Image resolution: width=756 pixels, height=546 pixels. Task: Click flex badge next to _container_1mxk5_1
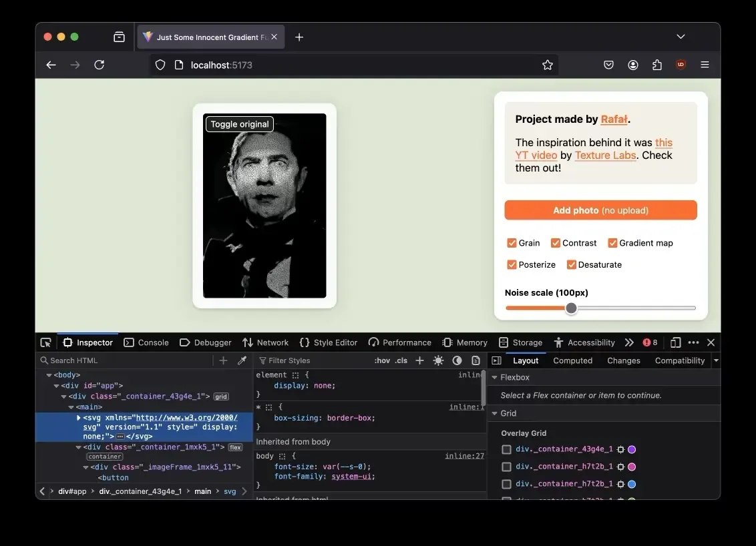[x=235, y=447]
